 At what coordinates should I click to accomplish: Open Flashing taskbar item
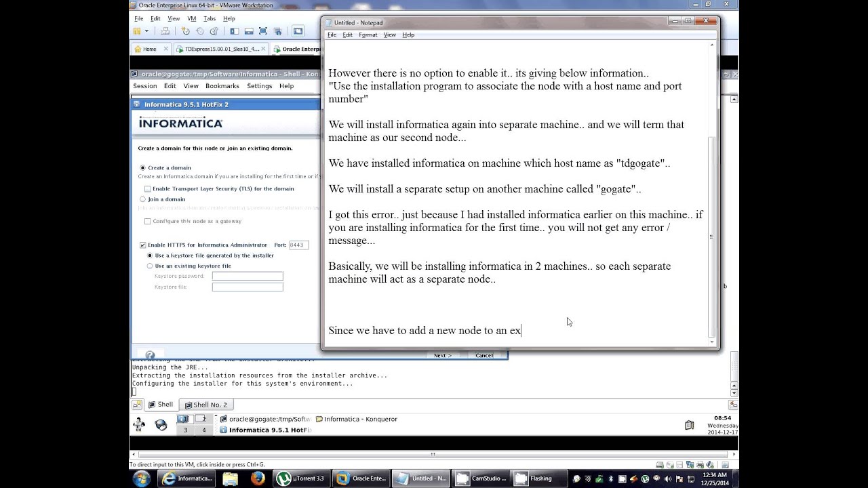pyautogui.click(x=540, y=479)
